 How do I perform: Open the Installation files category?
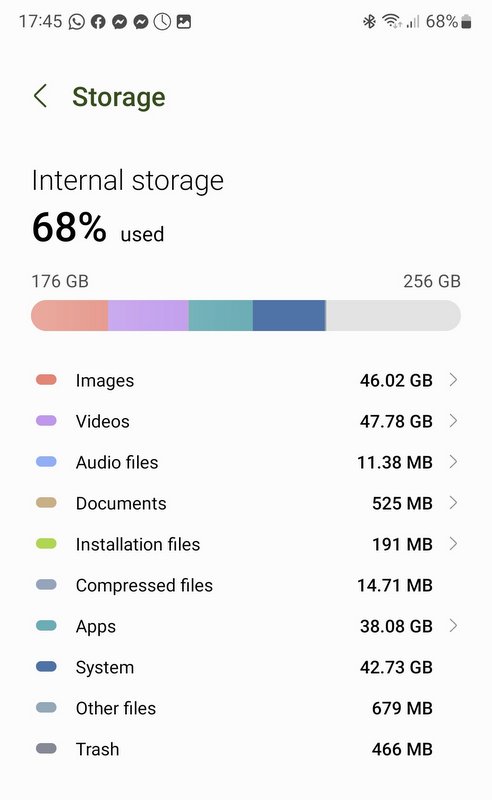(x=246, y=544)
